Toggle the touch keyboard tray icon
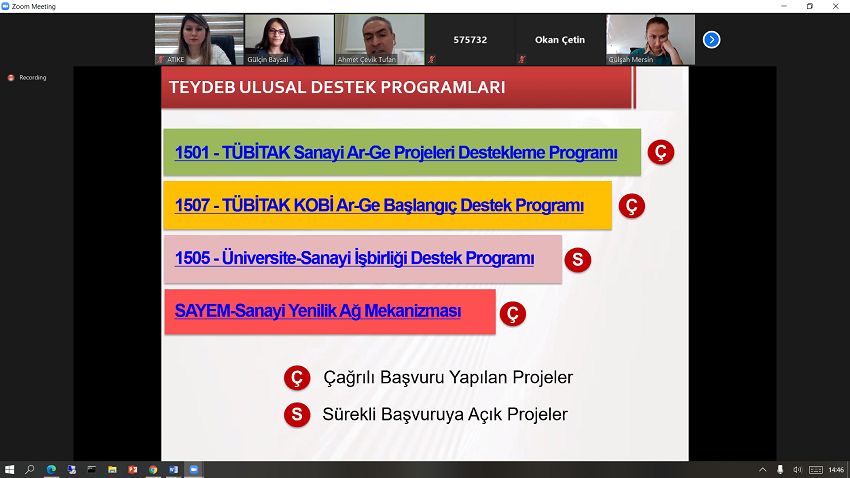Viewport: 850px width, 478px height. click(x=815, y=469)
